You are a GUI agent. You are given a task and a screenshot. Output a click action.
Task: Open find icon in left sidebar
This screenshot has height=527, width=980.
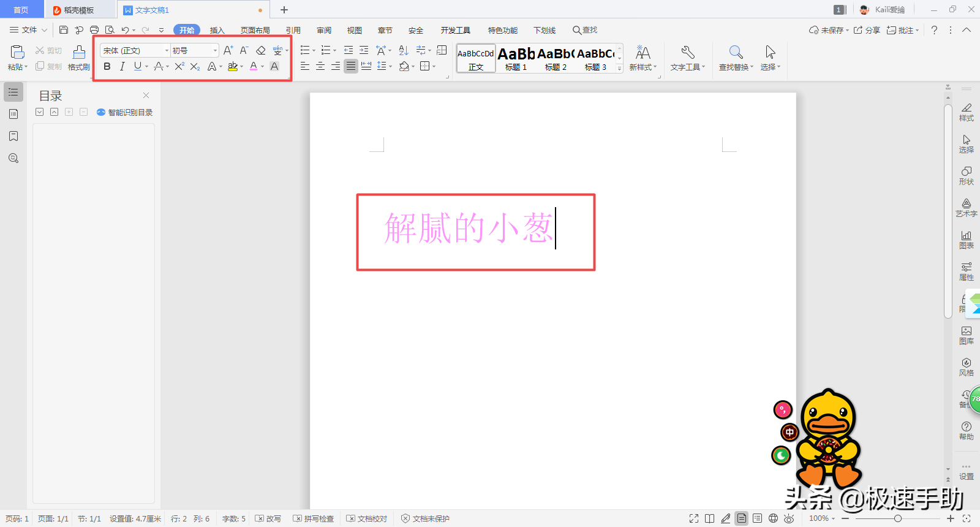[13, 158]
